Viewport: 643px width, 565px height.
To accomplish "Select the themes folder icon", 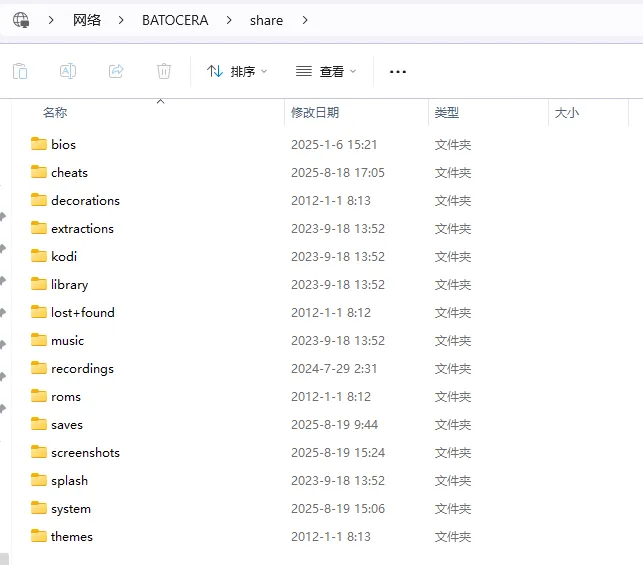I will pyautogui.click(x=39, y=536).
